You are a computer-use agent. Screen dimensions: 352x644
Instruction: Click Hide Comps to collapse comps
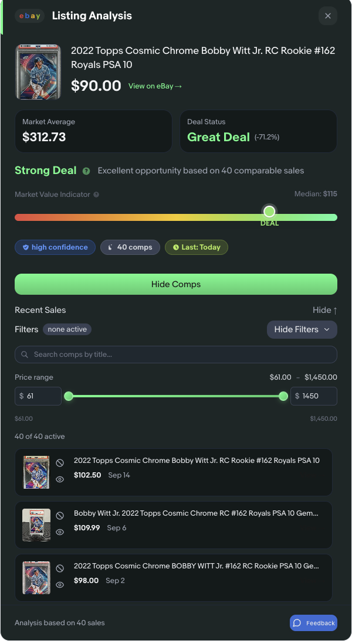point(176,284)
